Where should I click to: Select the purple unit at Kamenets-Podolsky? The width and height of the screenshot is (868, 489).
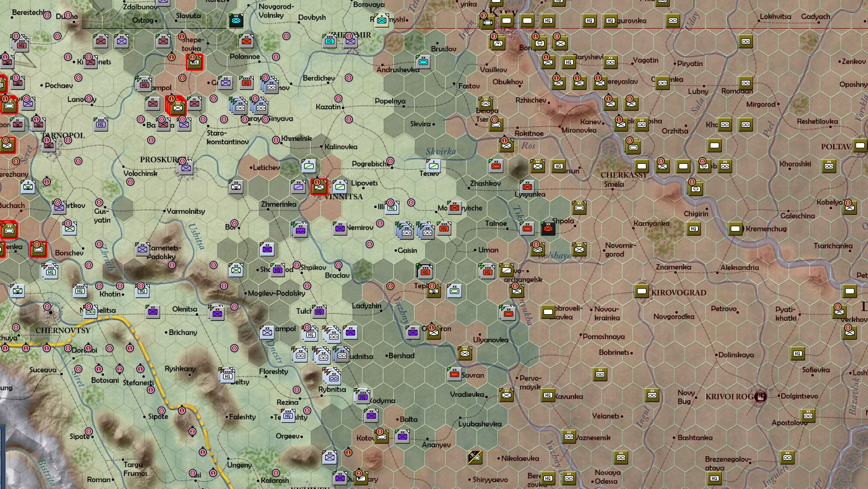point(142,249)
